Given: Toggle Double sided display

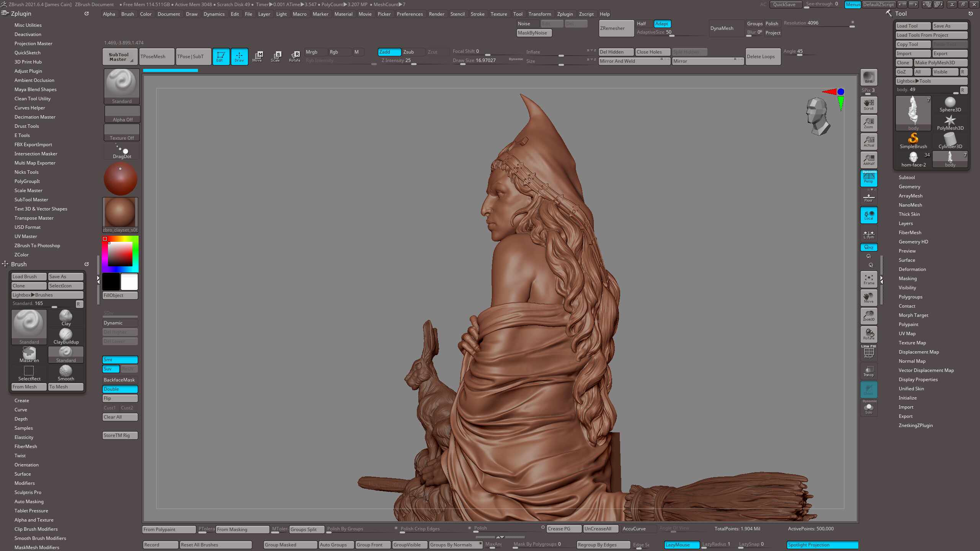Looking at the screenshot, I should (x=120, y=389).
